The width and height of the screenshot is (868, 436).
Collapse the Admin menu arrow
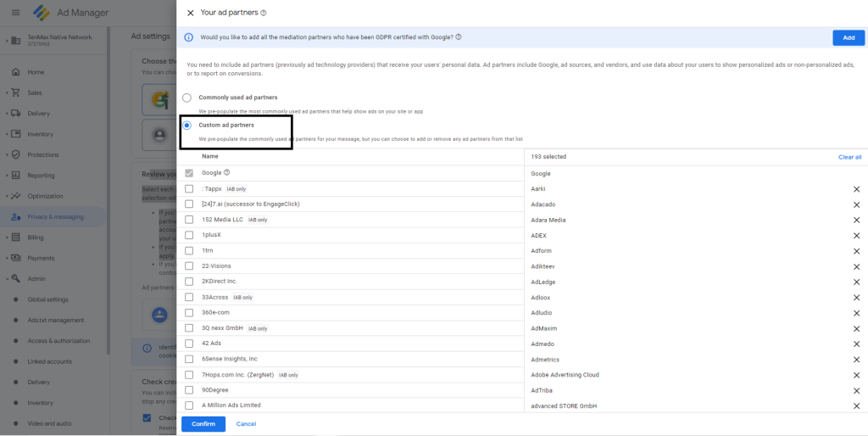[x=7, y=279]
